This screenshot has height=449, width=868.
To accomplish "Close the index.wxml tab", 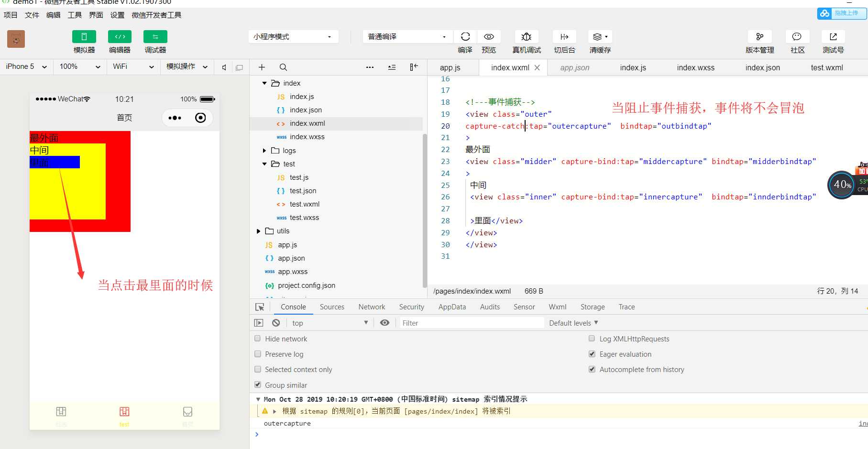I will pyautogui.click(x=537, y=68).
